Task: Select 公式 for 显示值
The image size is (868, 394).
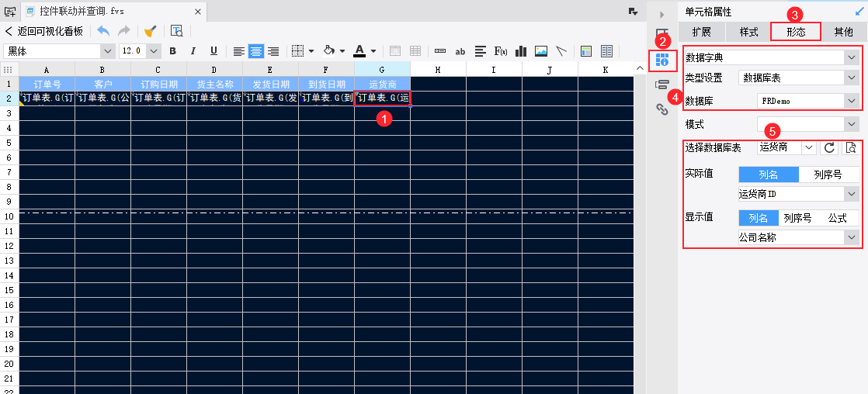Action: (838, 218)
